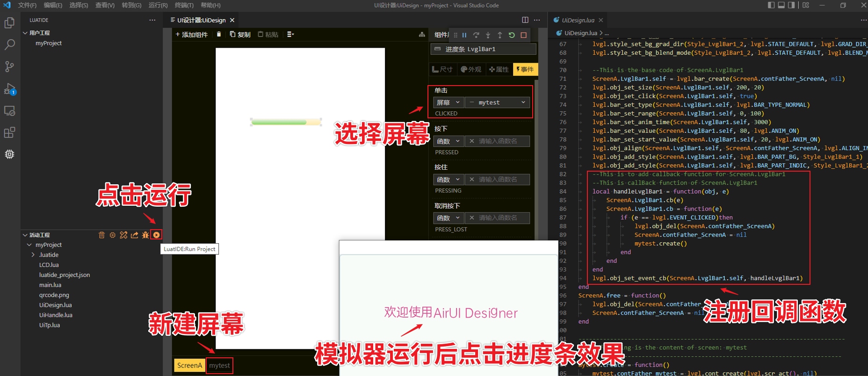Open the Search view in activity bar
This screenshot has height=376, width=868.
[9, 44]
